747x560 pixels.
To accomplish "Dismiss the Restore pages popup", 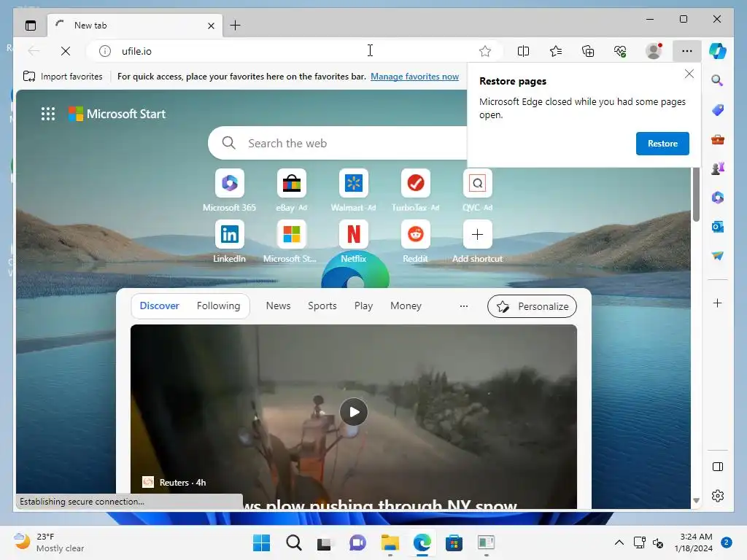I will point(689,74).
